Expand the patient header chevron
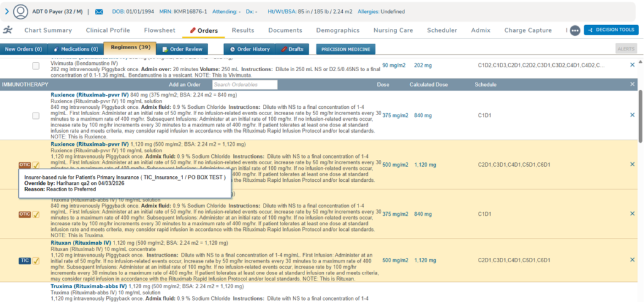 pyautogui.click(x=6, y=11)
